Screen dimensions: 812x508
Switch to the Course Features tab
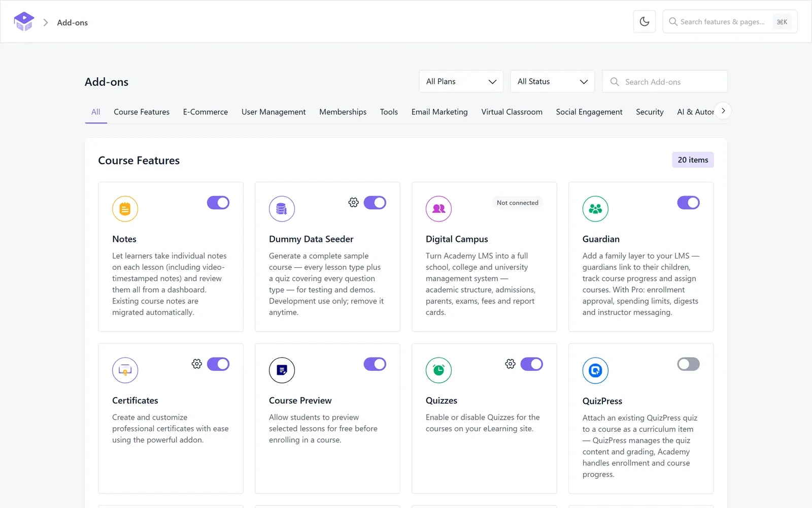tap(142, 112)
